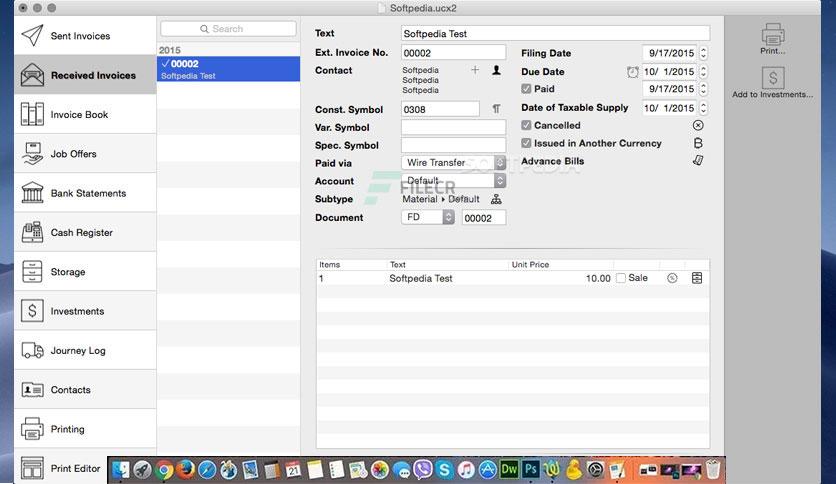Click the Search field
The height and width of the screenshot is (484, 836).
[228, 29]
